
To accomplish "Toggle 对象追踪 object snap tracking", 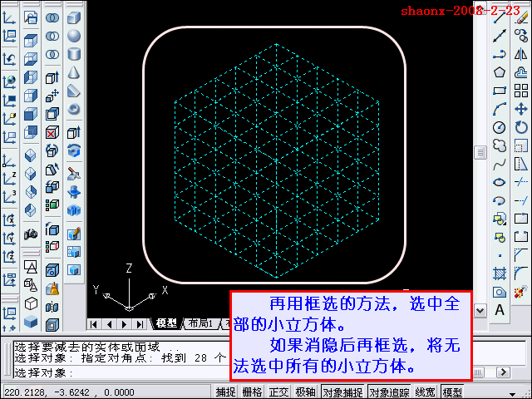I will coord(389,392).
